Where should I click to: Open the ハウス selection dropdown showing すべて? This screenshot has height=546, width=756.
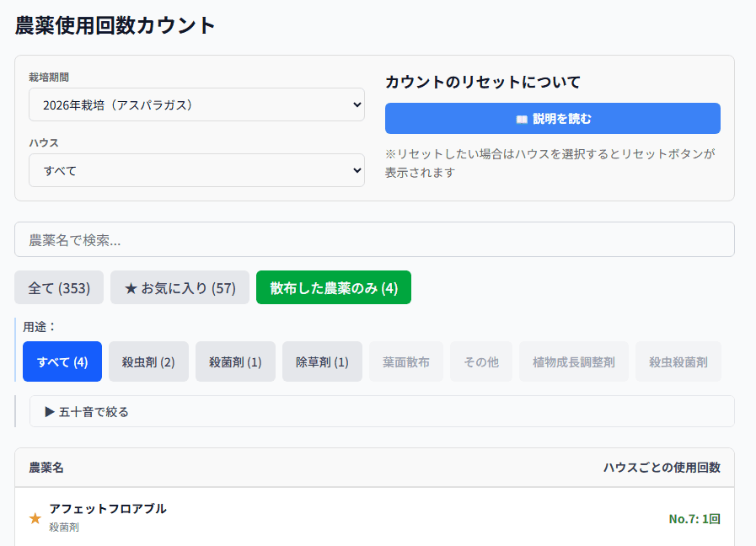click(x=197, y=170)
